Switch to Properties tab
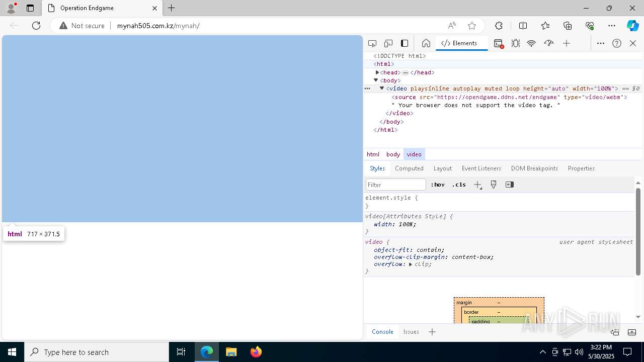 581,168
